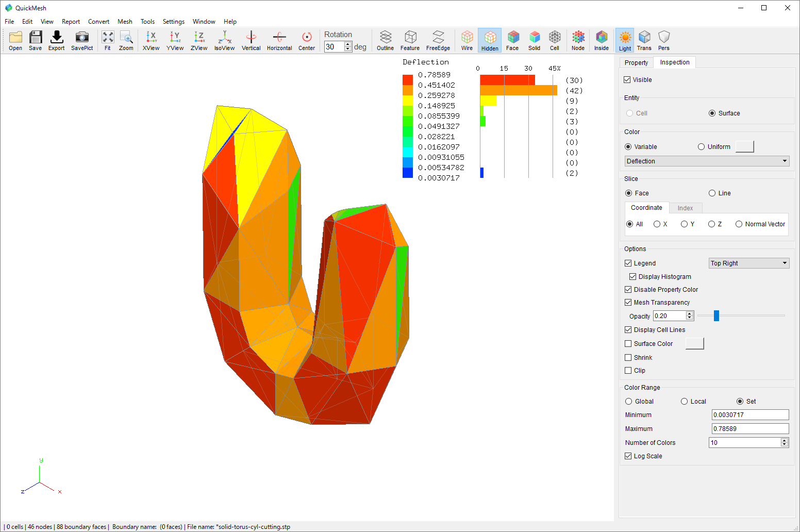
Task: Click the Opacity slider handle
Action: (x=716, y=315)
